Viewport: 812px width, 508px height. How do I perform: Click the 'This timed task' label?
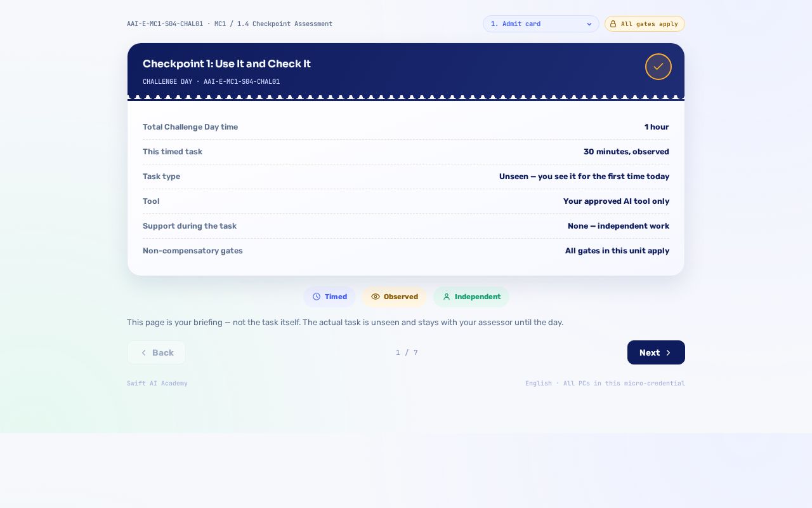pyautogui.click(x=173, y=152)
